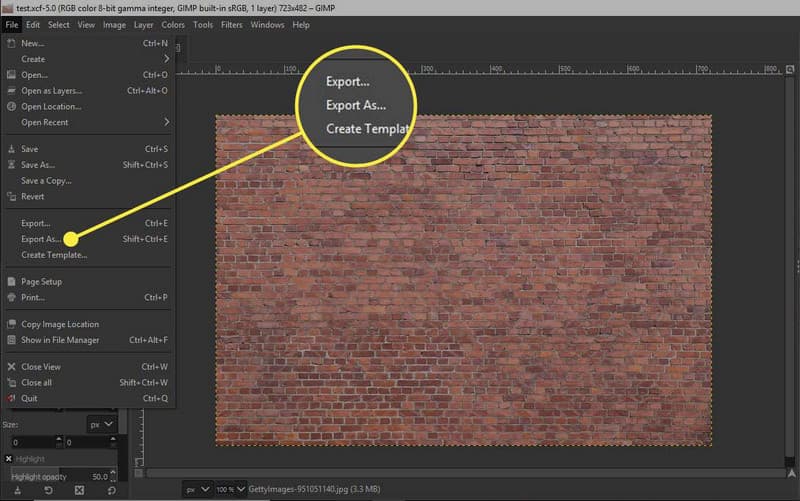Open the Filters menu
The width and height of the screenshot is (800, 501).
point(232,24)
